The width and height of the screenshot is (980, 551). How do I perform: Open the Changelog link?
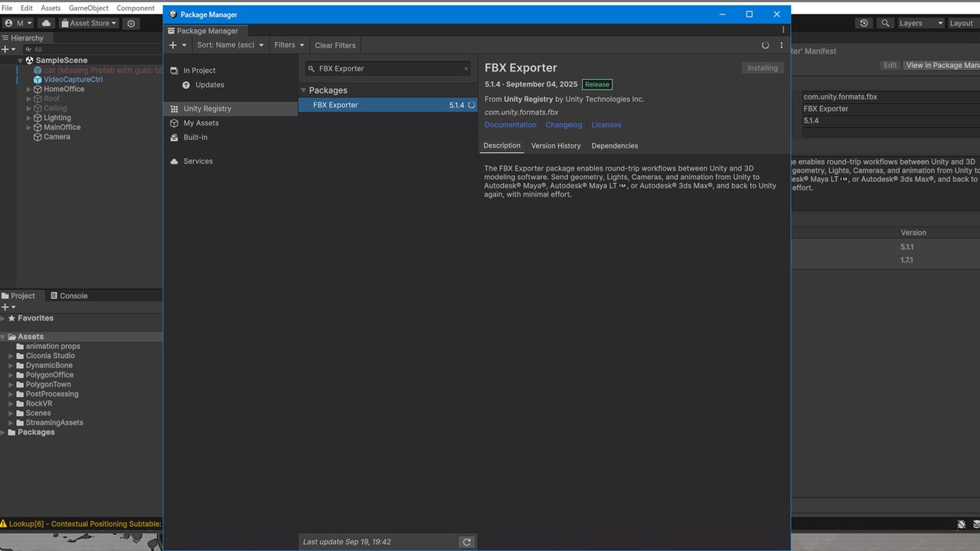[x=563, y=125]
